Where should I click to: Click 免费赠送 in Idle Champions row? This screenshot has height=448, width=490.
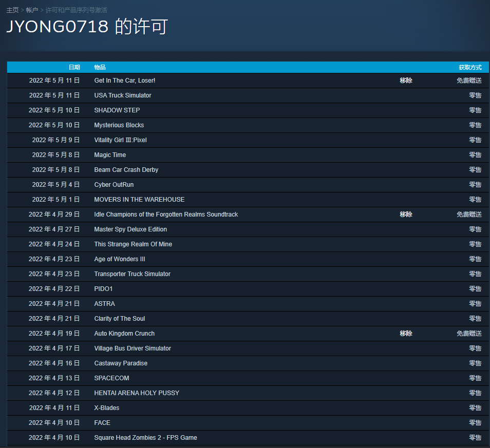click(469, 215)
